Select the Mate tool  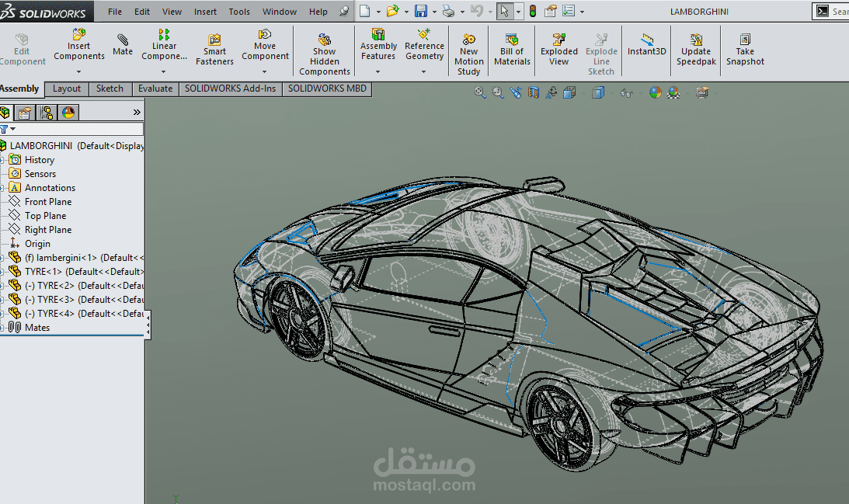pyautogui.click(x=123, y=44)
